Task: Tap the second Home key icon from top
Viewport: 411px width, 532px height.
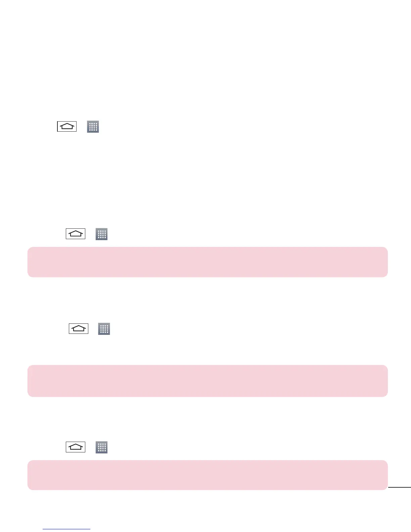Action: click(76, 234)
